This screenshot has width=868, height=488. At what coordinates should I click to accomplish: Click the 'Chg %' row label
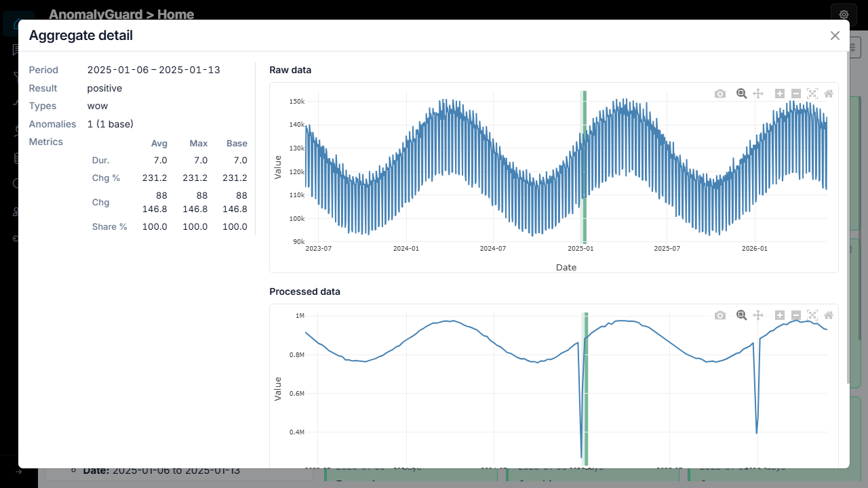click(106, 178)
